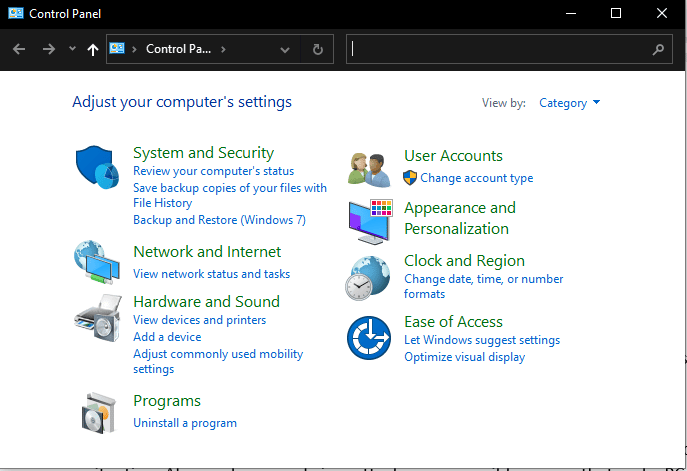Click View devices and printers
This screenshot has width=687, height=471.
[199, 320]
